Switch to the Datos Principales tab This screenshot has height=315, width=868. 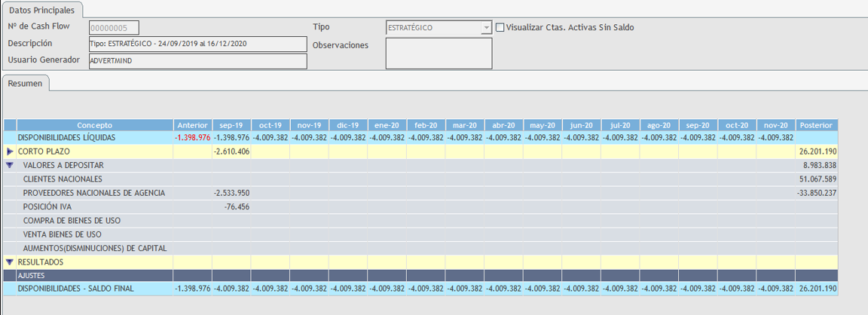[x=42, y=11]
